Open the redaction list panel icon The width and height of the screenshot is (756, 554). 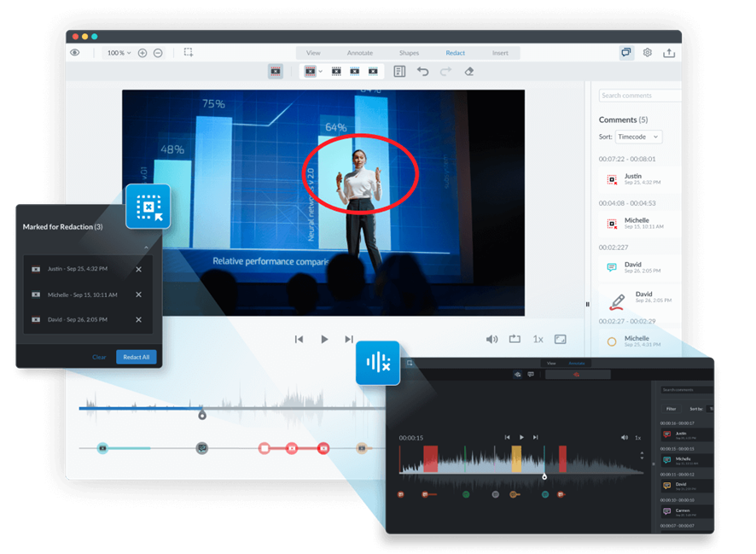tap(399, 72)
